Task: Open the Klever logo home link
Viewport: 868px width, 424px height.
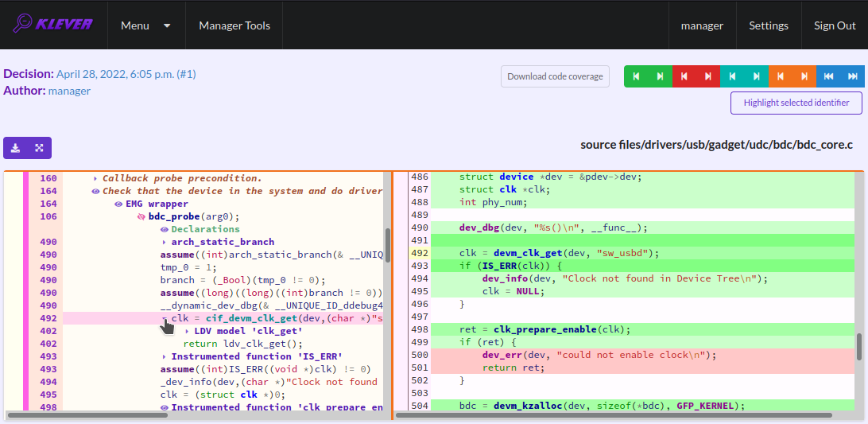Action: pyautogui.click(x=53, y=25)
